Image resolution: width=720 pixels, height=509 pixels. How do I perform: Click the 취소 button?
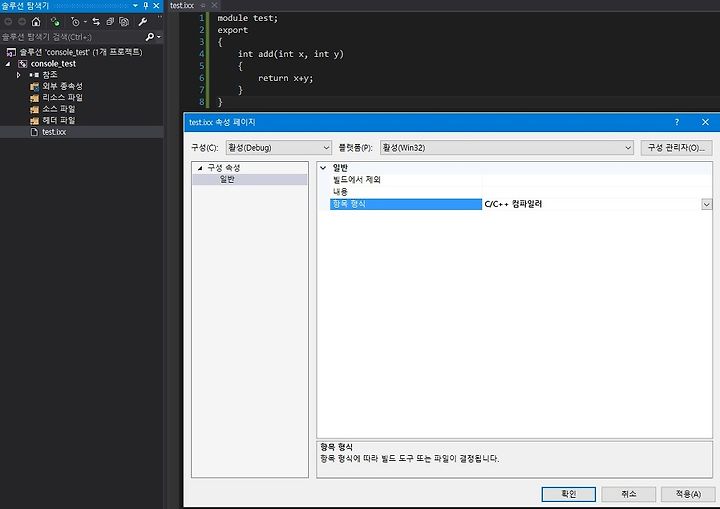pos(629,494)
